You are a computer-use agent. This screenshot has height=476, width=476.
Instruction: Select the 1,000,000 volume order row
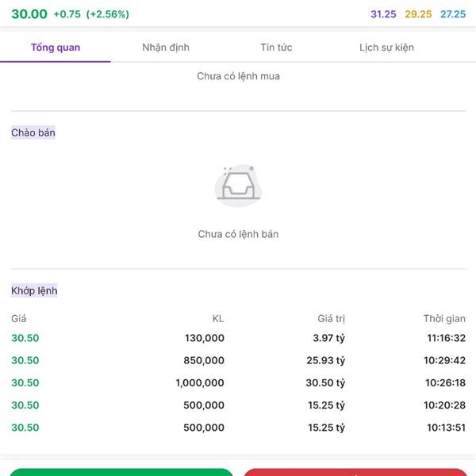pyautogui.click(x=238, y=382)
